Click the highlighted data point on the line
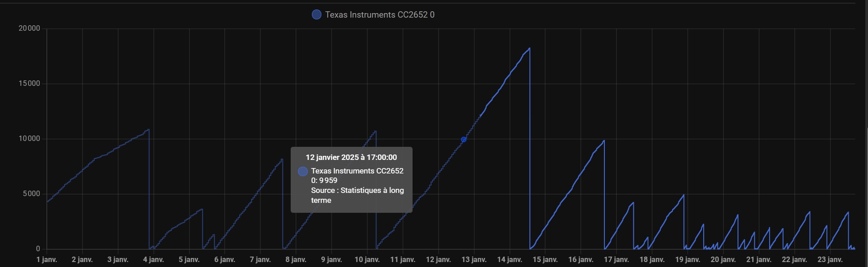This screenshot has width=868, height=267. click(464, 140)
